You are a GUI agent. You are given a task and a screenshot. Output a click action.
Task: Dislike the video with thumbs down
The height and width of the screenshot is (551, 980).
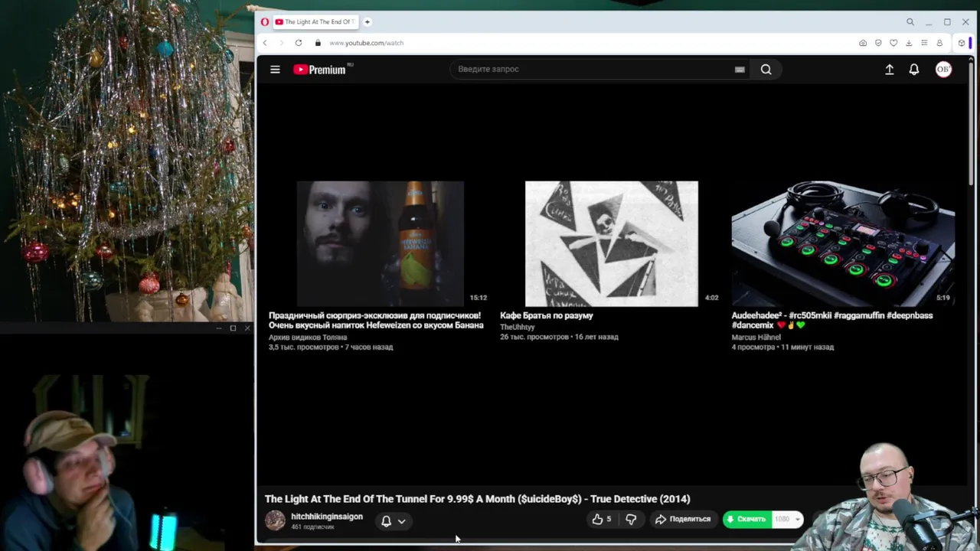click(x=631, y=520)
